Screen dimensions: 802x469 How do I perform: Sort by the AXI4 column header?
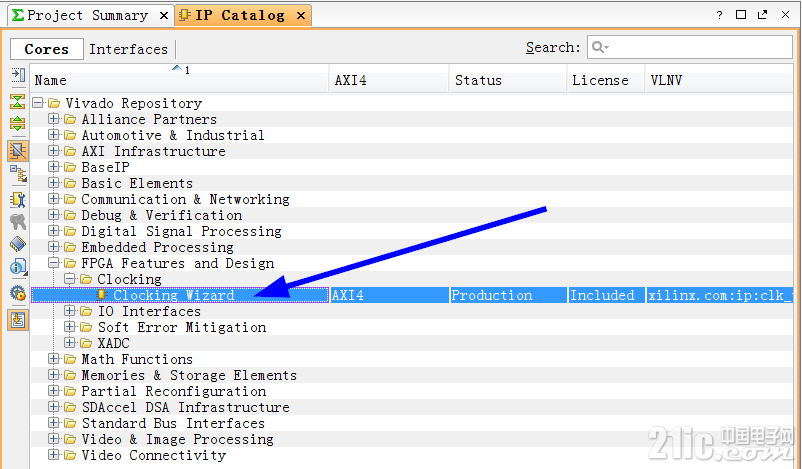389,80
